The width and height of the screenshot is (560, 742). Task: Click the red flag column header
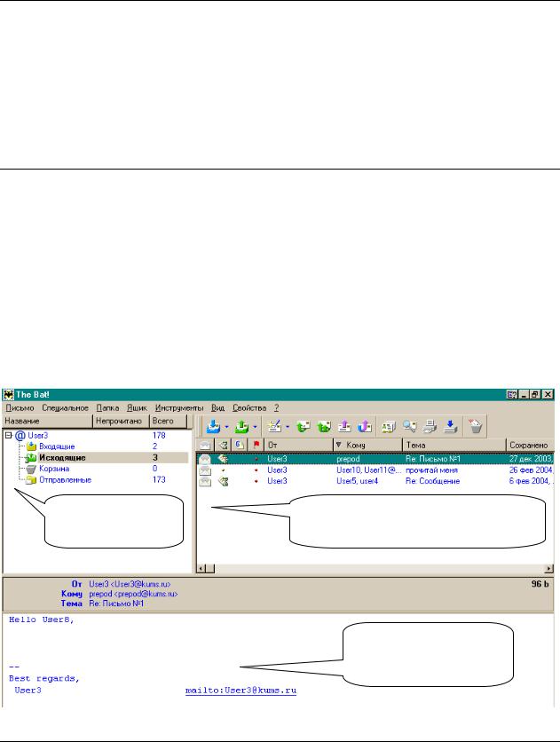256,445
